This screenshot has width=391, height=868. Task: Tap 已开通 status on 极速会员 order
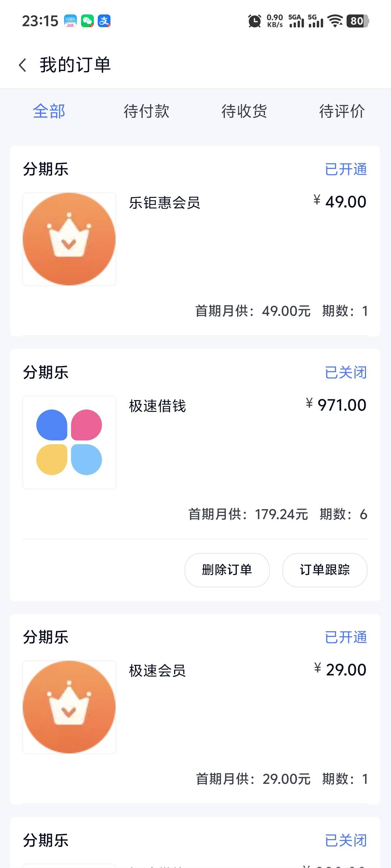coord(346,637)
